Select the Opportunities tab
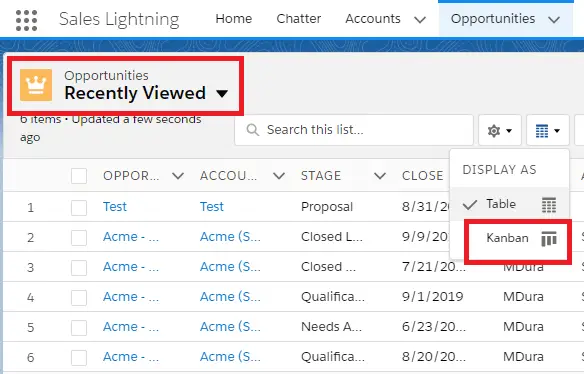This screenshot has width=584, height=374. point(493,19)
